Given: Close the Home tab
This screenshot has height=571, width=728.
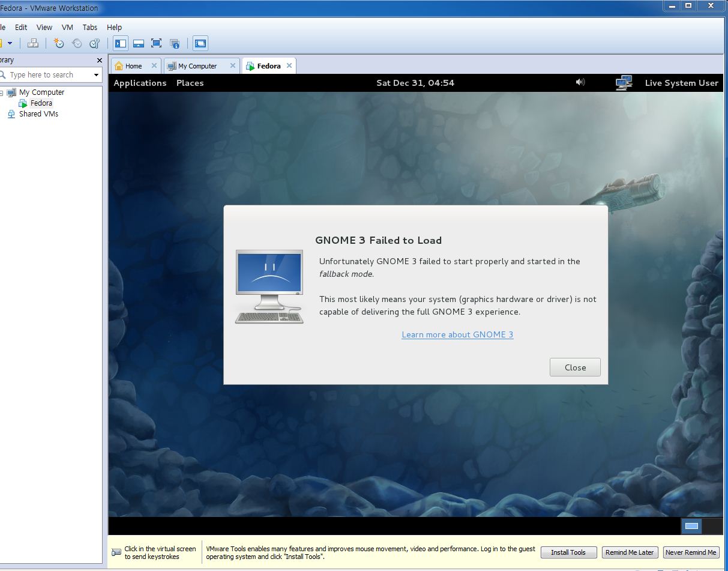Looking at the screenshot, I should tap(154, 65).
